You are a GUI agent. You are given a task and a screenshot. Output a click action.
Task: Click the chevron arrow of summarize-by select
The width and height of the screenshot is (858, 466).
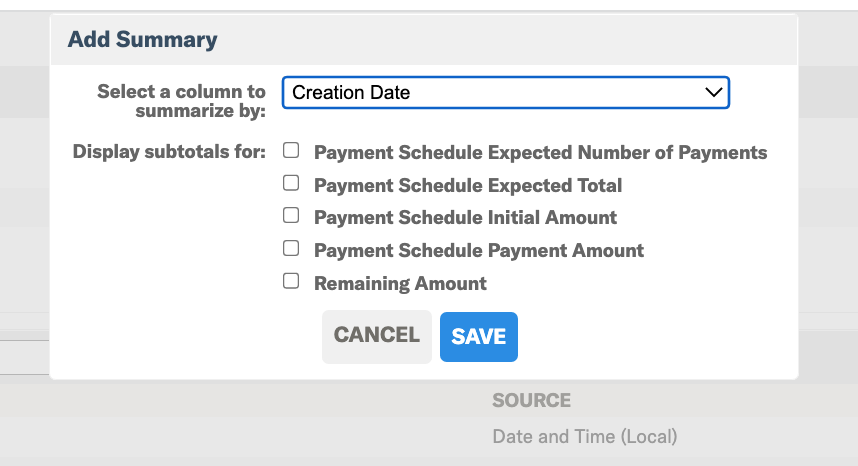click(x=713, y=92)
